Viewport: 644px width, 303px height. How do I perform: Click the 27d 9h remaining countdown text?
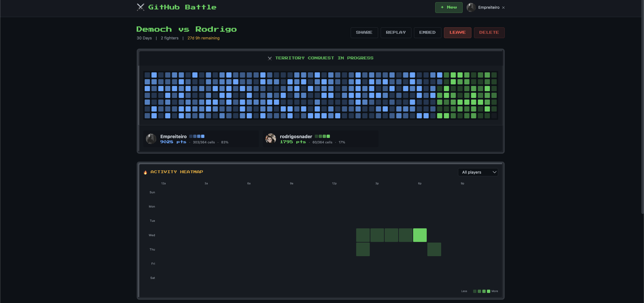coord(203,38)
